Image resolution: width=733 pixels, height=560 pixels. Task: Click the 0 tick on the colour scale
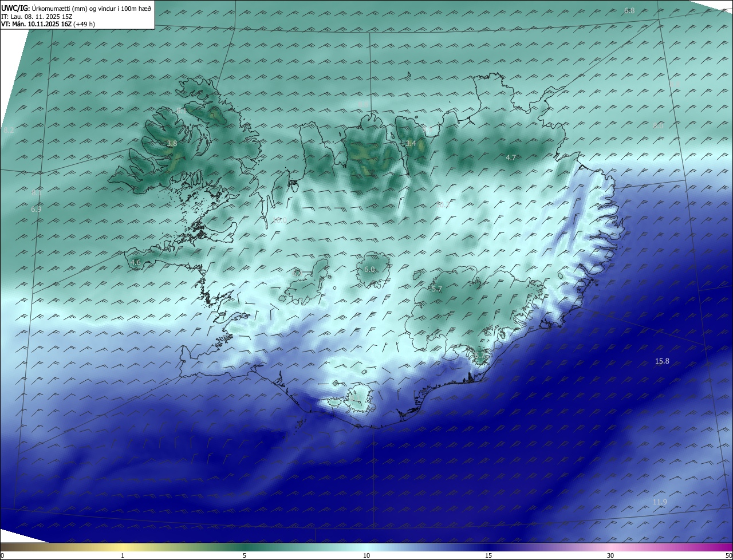2,555
